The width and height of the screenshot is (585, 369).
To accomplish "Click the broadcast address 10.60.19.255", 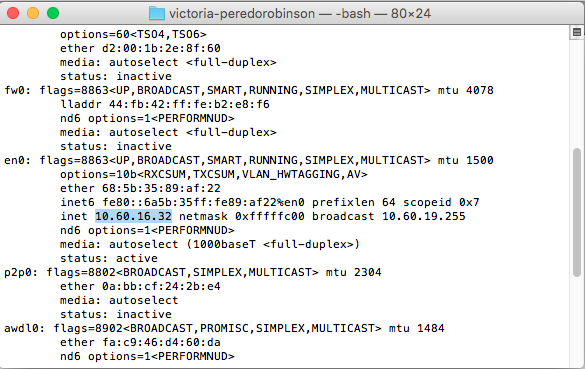I will [x=424, y=216].
